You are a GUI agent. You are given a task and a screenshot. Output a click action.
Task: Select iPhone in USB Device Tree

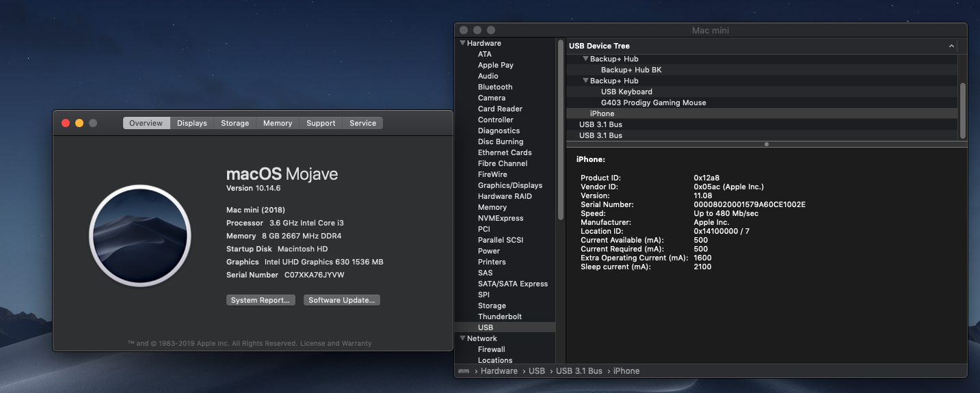(x=762, y=113)
